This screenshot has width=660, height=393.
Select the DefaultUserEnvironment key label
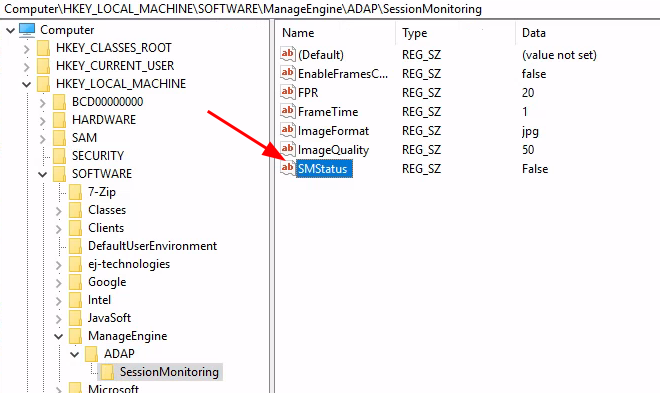[152, 246]
